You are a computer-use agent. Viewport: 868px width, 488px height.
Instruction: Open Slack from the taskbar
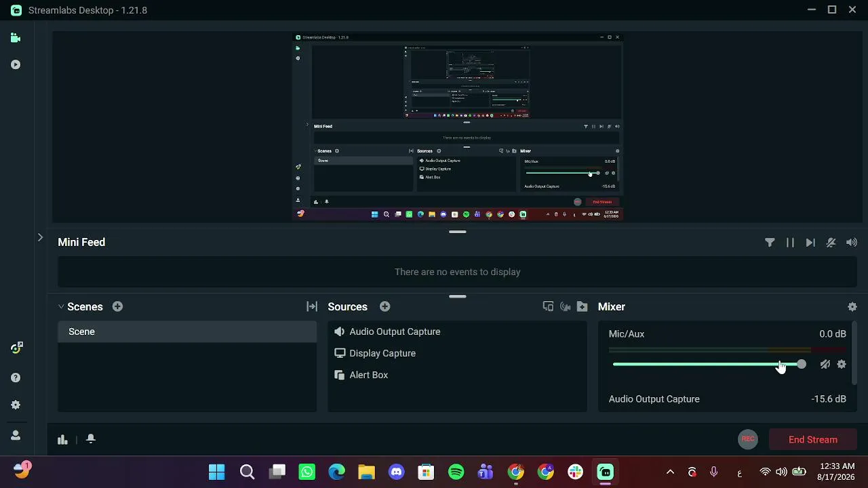tap(576, 472)
